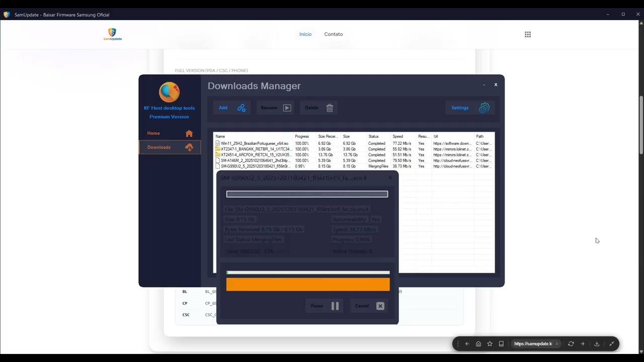
Task: Click the link icon next to Add
Action: [x=242, y=108]
